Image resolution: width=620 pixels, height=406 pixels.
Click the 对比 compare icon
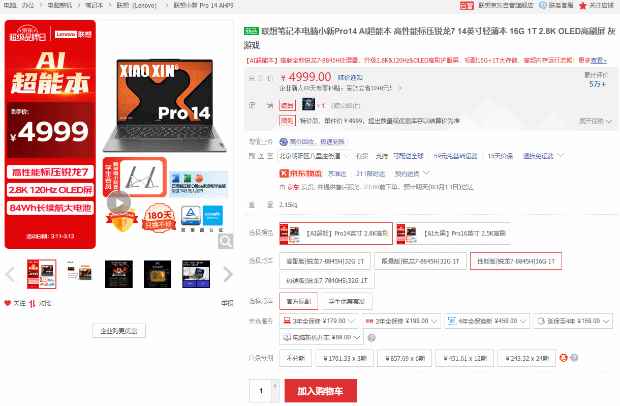pos(32,303)
